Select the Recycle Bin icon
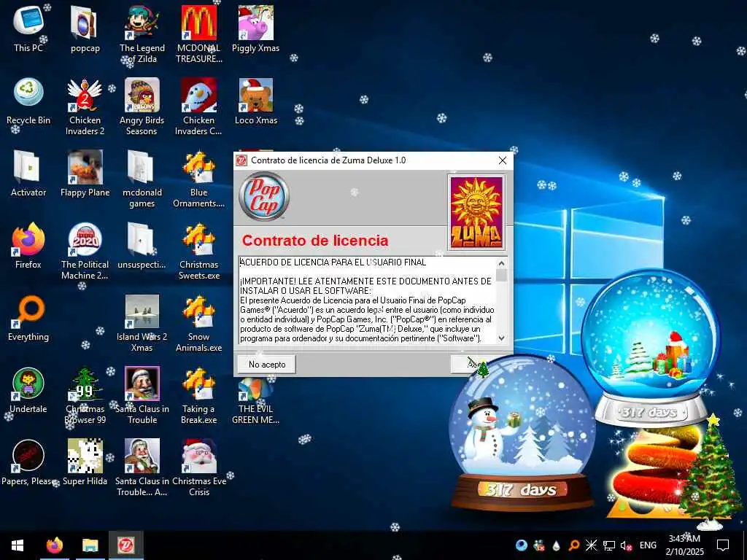This screenshot has width=747, height=560. (28, 101)
